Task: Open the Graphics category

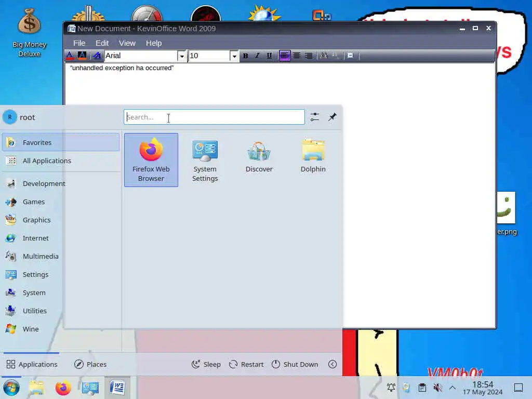Action: click(61, 220)
